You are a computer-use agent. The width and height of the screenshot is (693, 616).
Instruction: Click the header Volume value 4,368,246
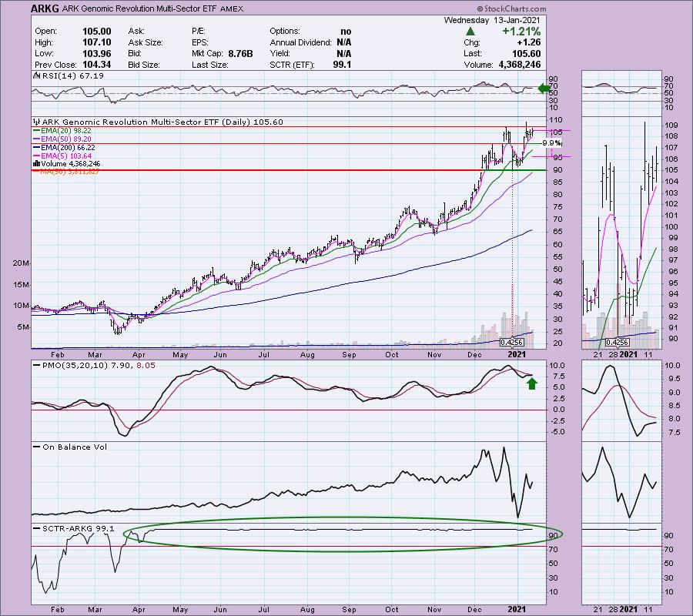[520, 65]
